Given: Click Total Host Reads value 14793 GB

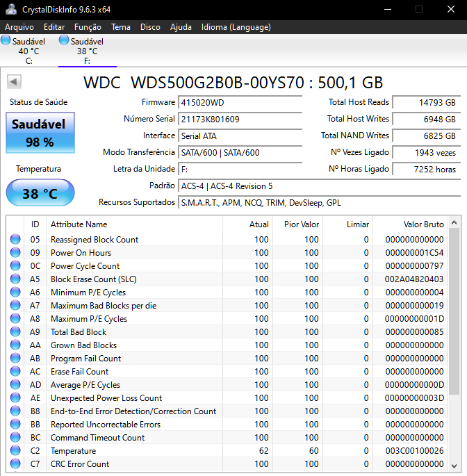Looking at the screenshot, I should click(426, 103).
